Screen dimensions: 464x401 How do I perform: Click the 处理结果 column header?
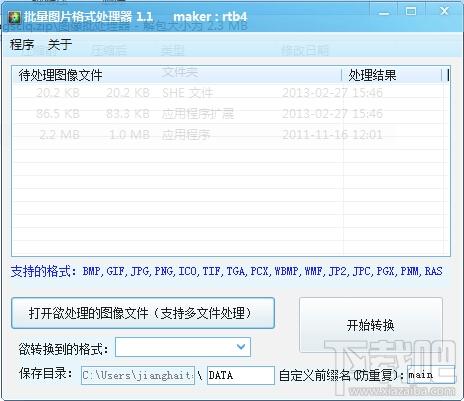pos(392,75)
